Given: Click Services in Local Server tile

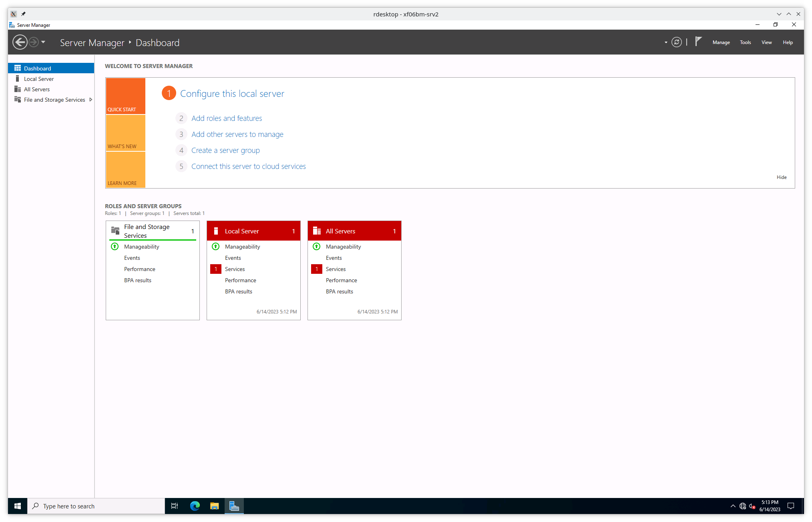Looking at the screenshot, I should point(235,269).
